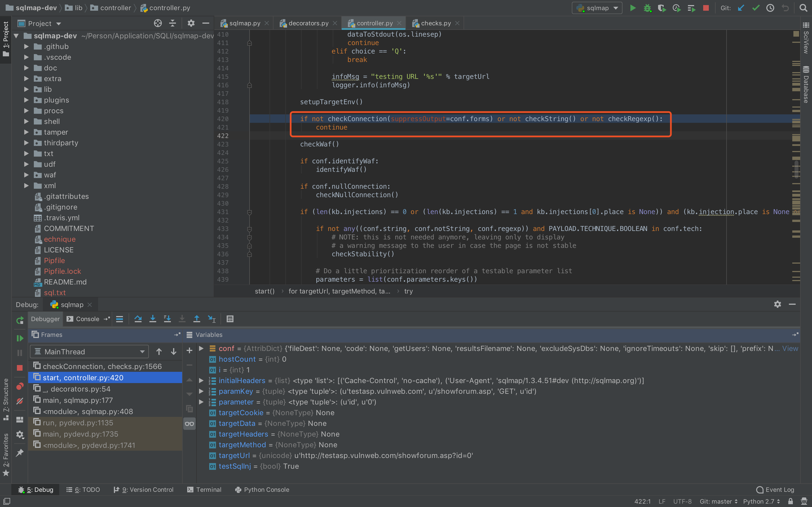Click the Run to Cursor icon
812x507 pixels.
click(x=211, y=319)
